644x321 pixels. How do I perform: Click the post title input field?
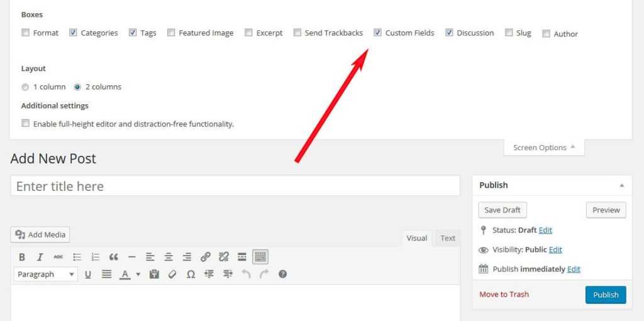pyautogui.click(x=235, y=186)
